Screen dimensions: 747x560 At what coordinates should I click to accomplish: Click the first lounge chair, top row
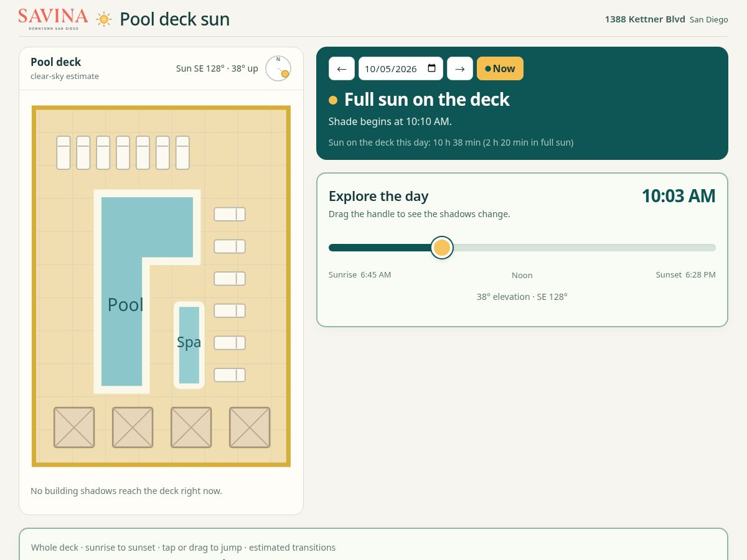click(63, 152)
